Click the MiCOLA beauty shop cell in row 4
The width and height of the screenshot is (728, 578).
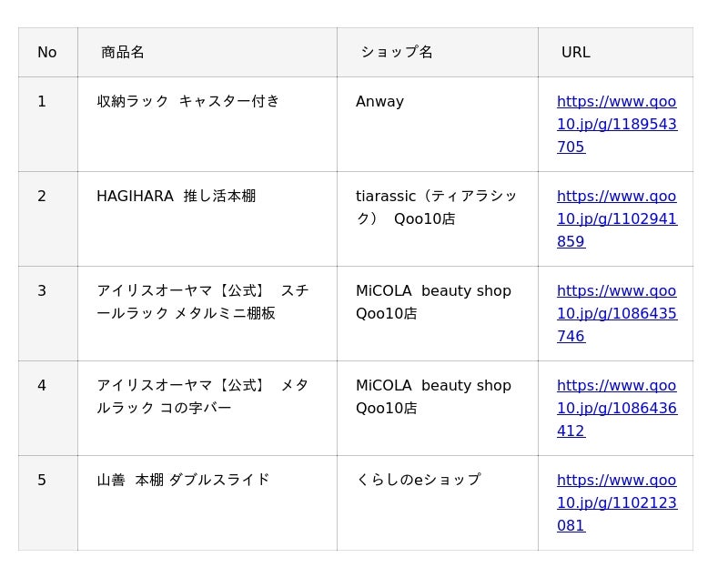[438, 409]
